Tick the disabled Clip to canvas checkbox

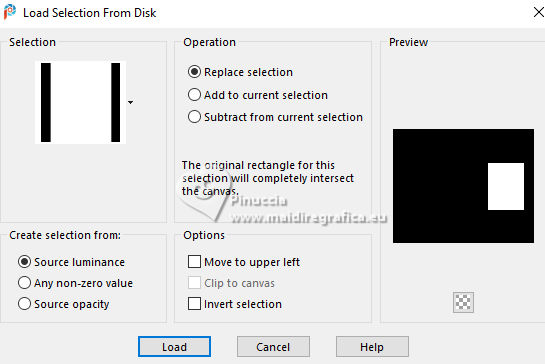point(194,283)
